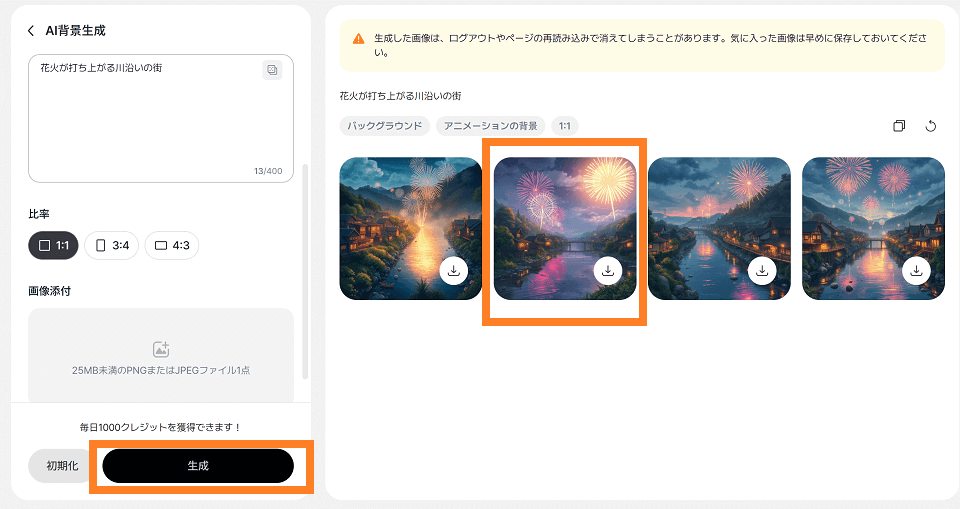Download the fourth fireworks image

[916, 271]
